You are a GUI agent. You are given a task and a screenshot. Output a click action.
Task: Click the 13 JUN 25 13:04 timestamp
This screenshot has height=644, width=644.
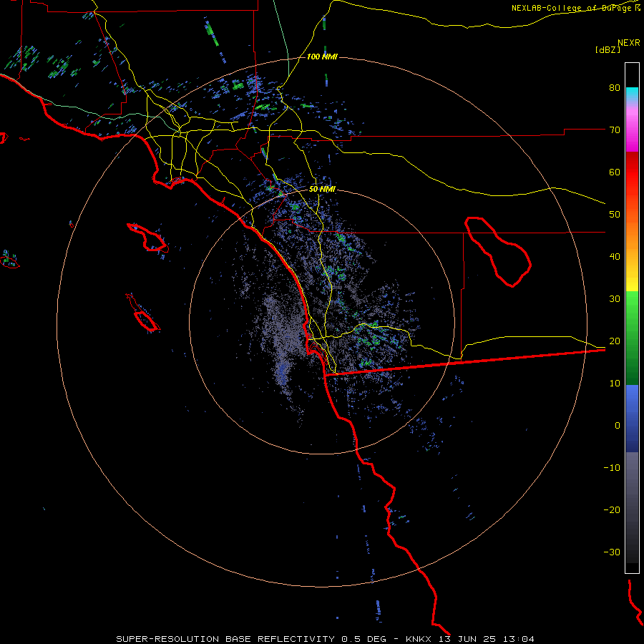click(x=487, y=639)
